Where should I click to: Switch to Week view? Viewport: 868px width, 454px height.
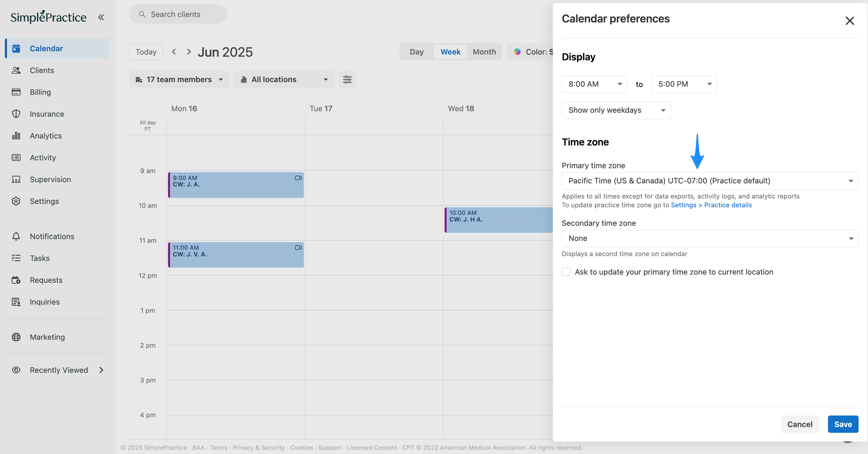(x=450, y=52)
